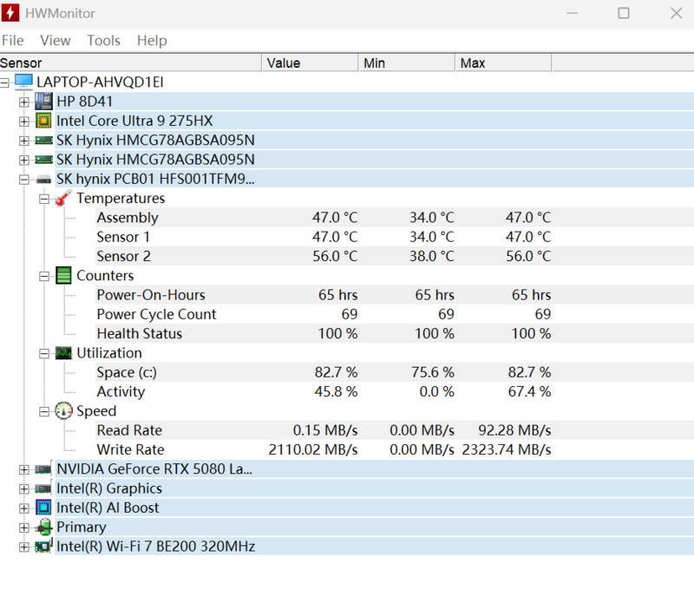Click the Intel Core Ultra 9 CPU icon
Viewport: 694px width, 616px height.
point(43,121)
